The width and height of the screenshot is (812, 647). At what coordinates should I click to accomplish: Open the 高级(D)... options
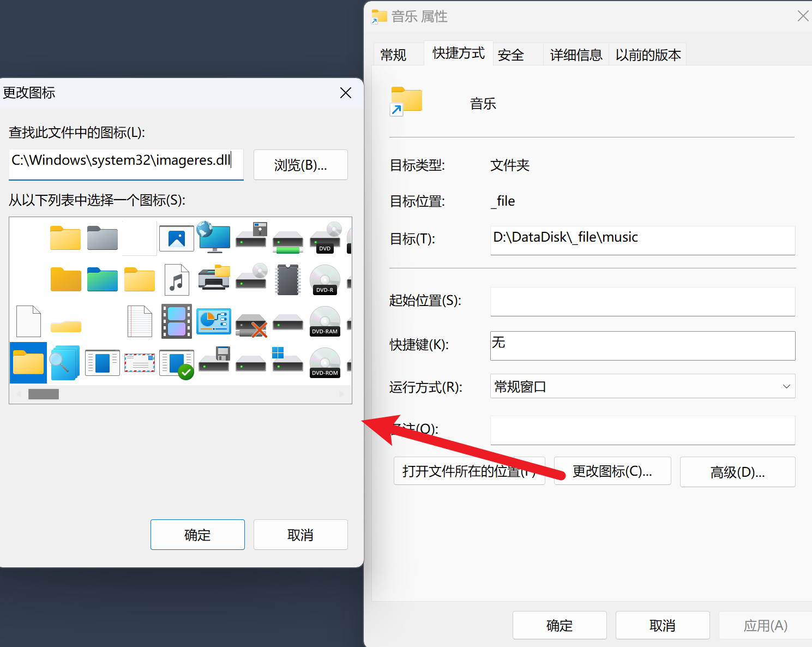point(737,472)
